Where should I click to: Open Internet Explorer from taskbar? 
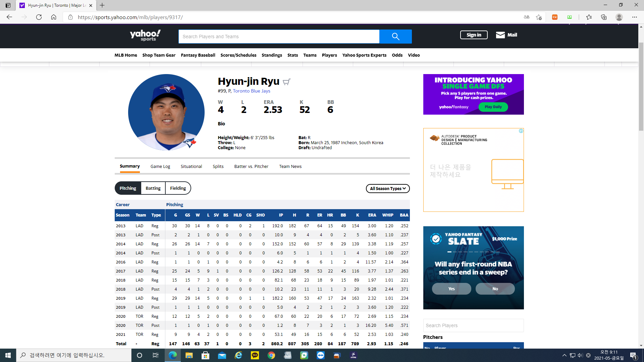tap(238, 355)
